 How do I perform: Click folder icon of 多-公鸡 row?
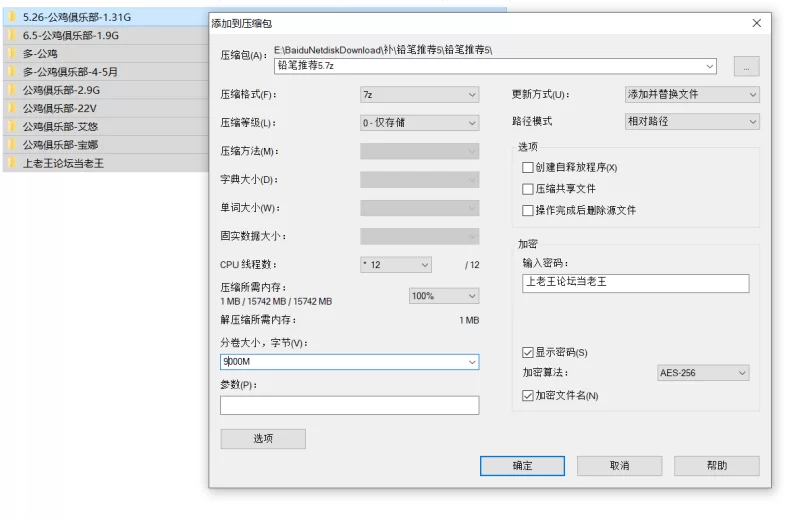coord(12,54)
